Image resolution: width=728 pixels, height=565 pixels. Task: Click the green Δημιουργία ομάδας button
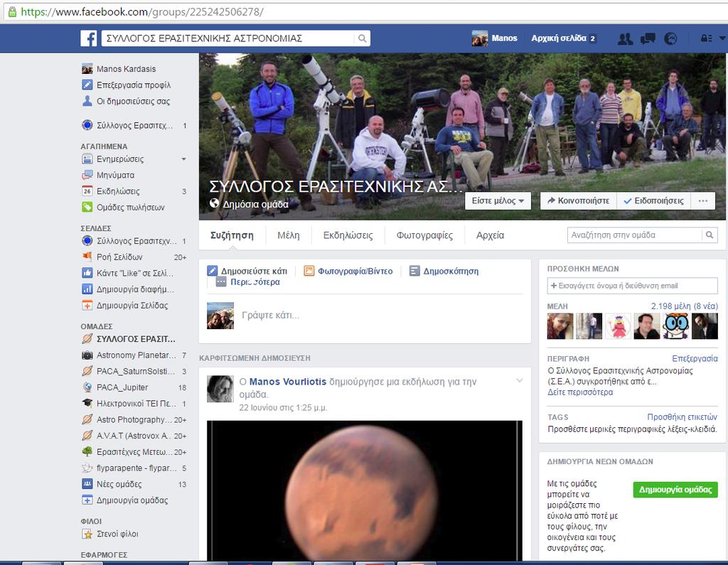pyautogui.click(x=675, y=490)
